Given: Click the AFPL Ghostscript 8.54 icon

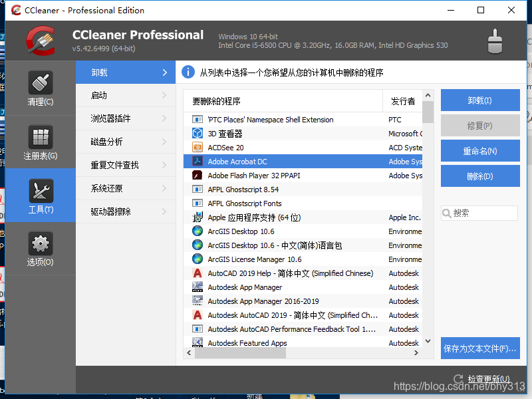Looking at the screenshot, I should coord(198,189).
